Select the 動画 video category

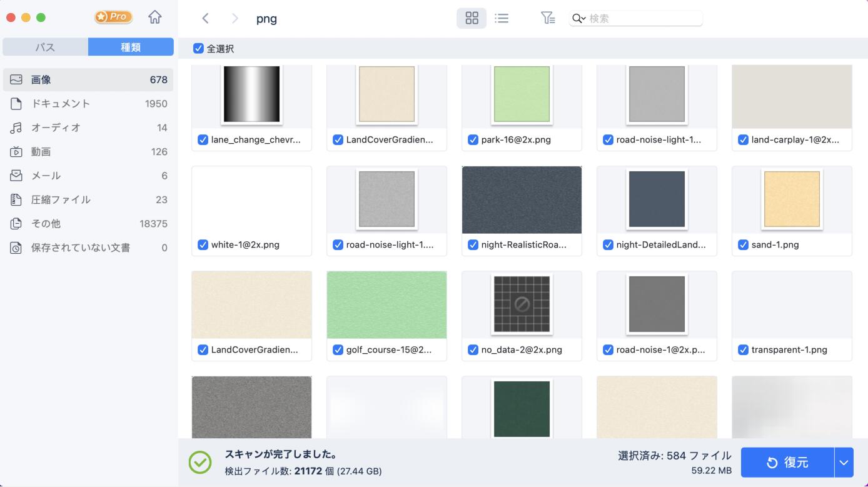coord(88,151)
